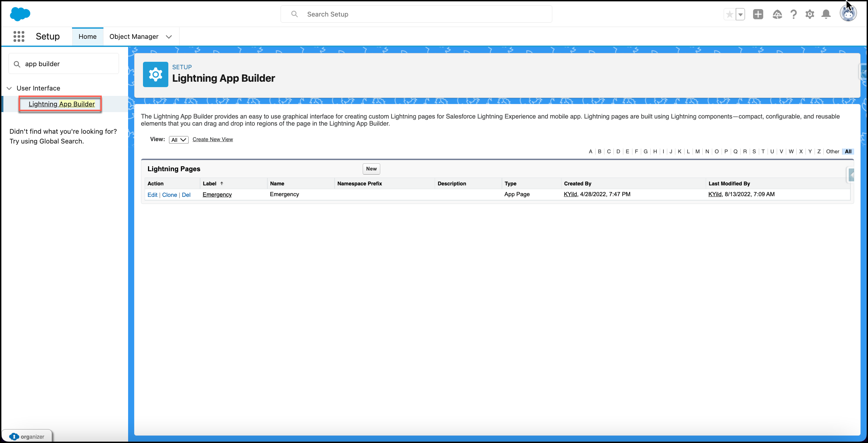Open the View All dropdown
The image size is (868, 443).
(x=178, y=140)
